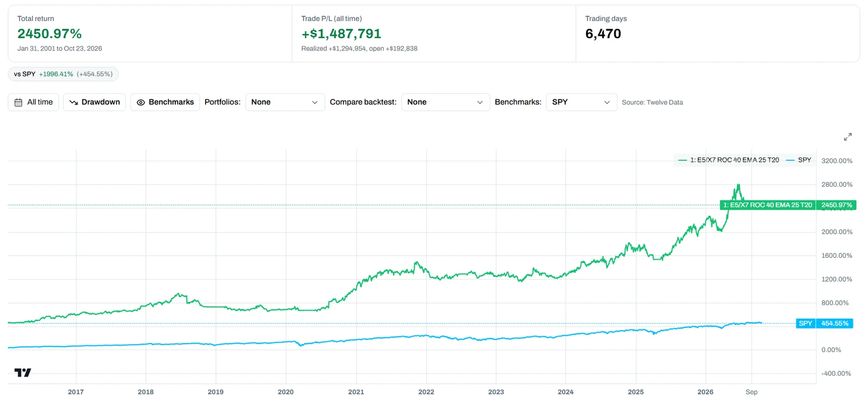The width and height of the screenshot is (868, 405).
Task: Click the green E5/X7 ROC 40 EMA 25 T20 series tag
Action: click(x=768, y=205)
